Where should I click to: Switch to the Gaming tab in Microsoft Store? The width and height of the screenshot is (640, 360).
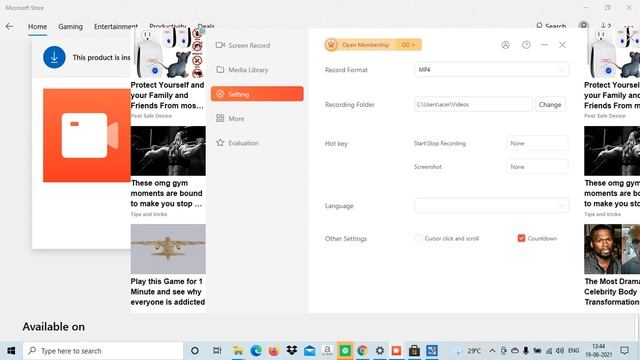pyautogui.click(x=70, y=27)
